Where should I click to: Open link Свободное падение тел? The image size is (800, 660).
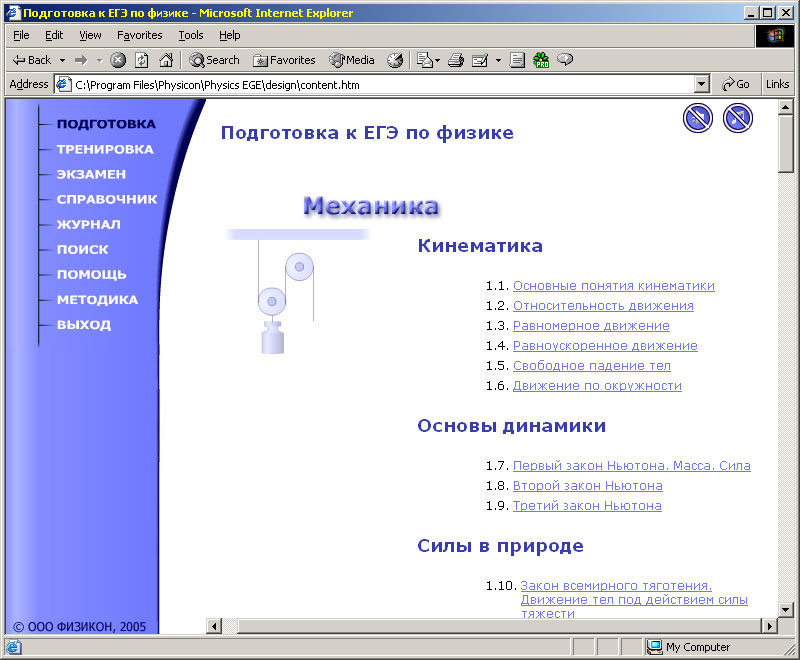click(x=592, y=365)
